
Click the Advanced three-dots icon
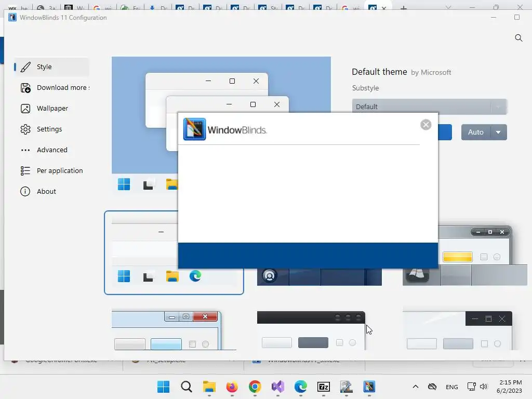pos(25,150)
